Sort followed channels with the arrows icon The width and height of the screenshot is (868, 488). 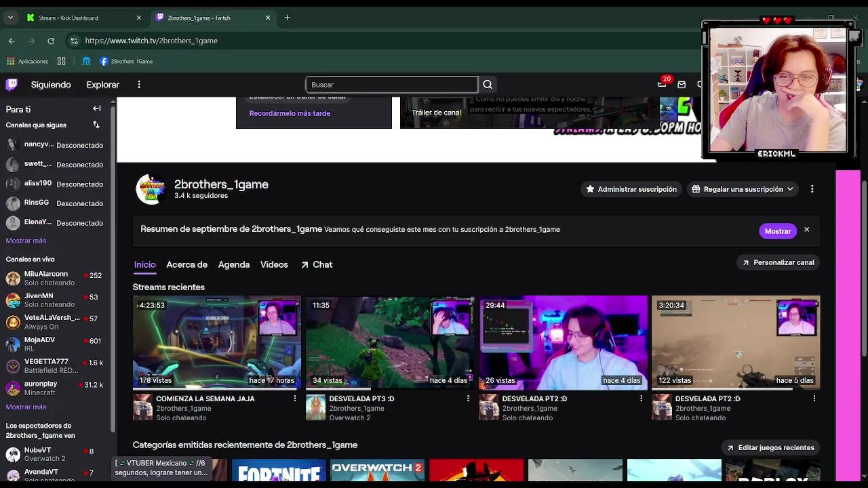tap(96, 125)
